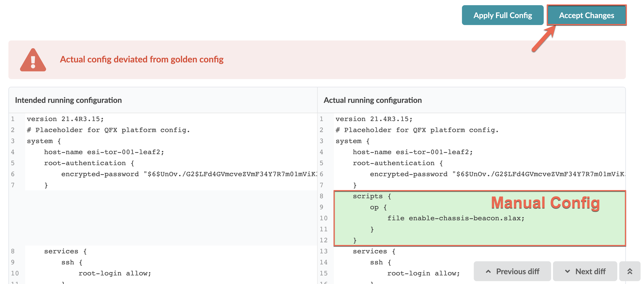Click root-login allow line in intended config

pyautogui.click(x=115, y=273)
